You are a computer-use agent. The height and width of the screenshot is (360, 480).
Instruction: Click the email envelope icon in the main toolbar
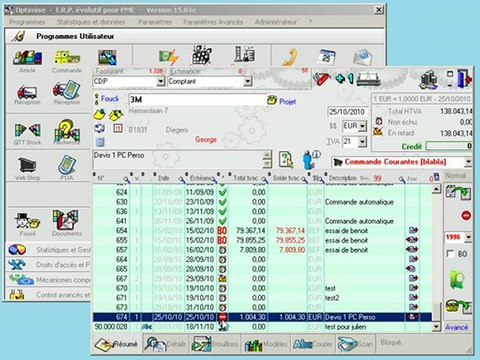pyautogui.click(x=363, y=57)
